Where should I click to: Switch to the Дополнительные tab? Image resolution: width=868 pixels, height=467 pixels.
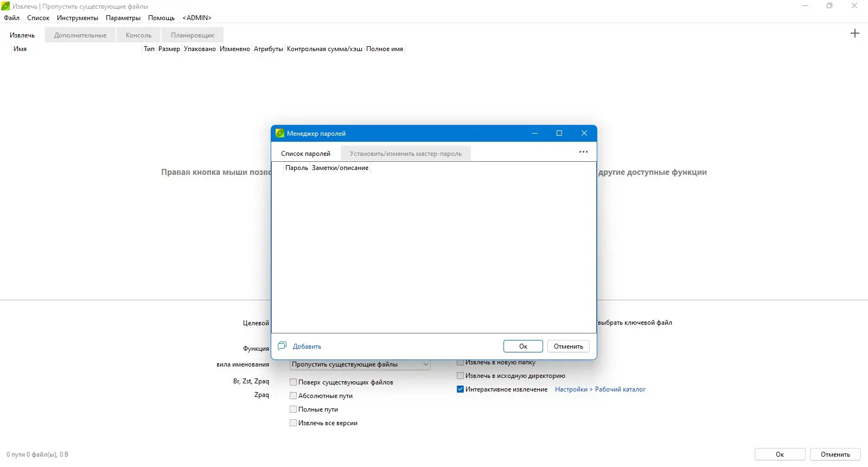click(80, 35)
